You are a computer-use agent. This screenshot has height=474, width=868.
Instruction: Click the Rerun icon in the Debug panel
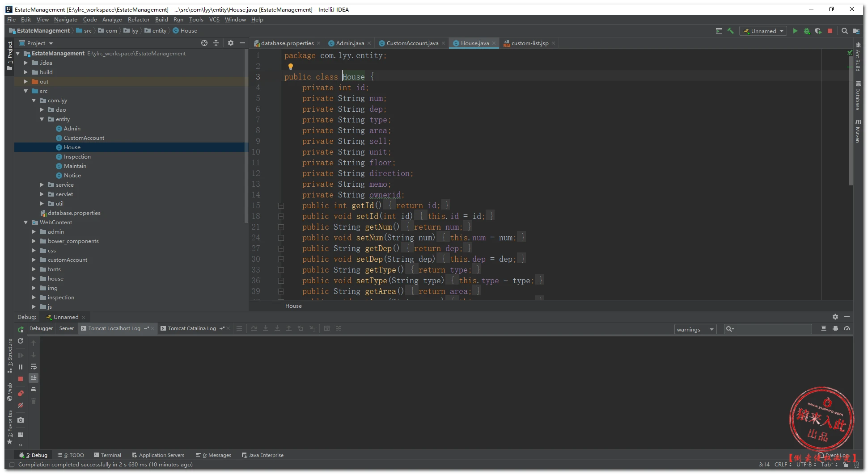click(21, 329)
